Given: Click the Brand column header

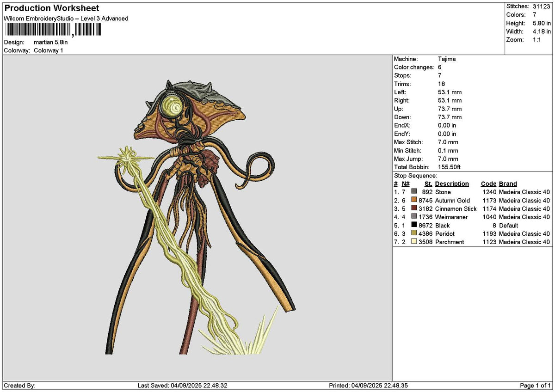Looking at the screenshot, I should click(508, 184).
